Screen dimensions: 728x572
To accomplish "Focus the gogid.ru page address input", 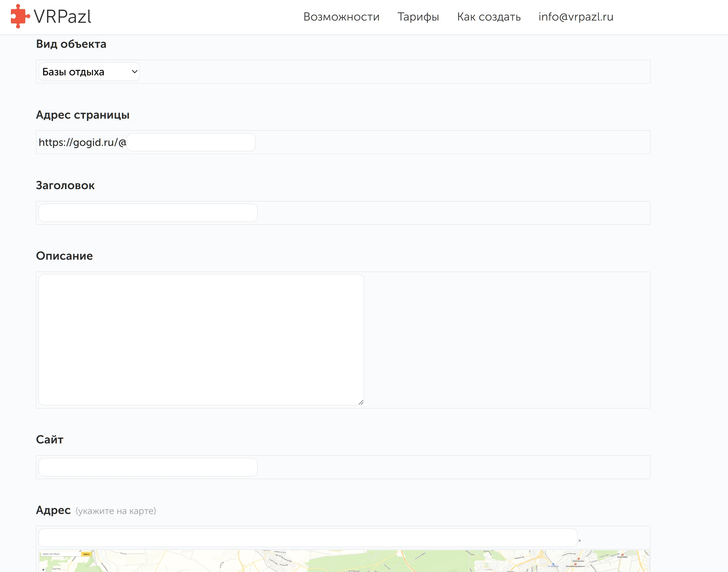I will (191, 142).
